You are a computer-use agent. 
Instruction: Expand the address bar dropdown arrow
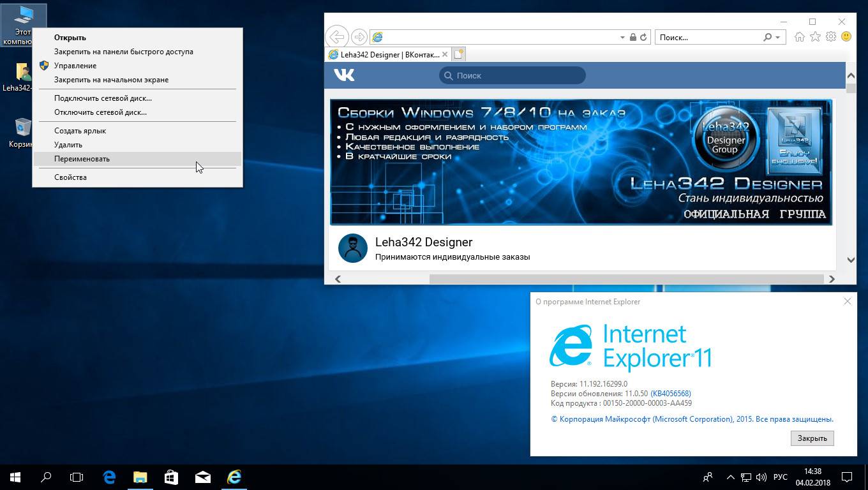622,38
